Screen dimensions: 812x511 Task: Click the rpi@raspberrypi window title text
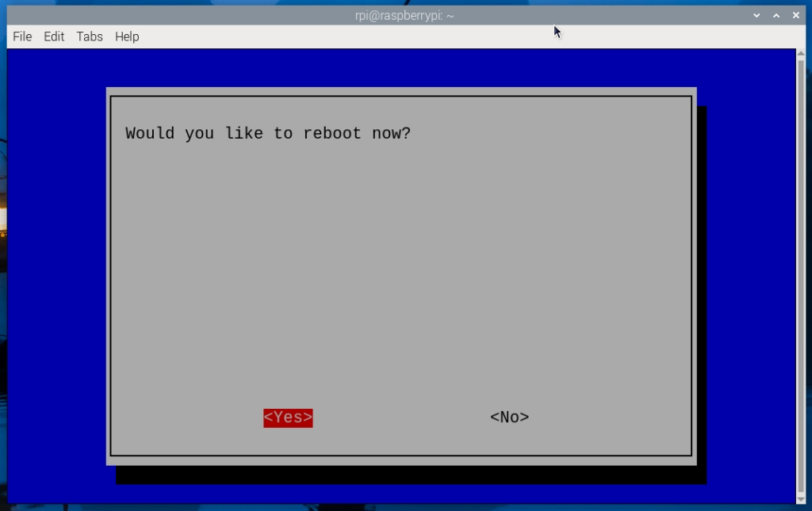405,15
